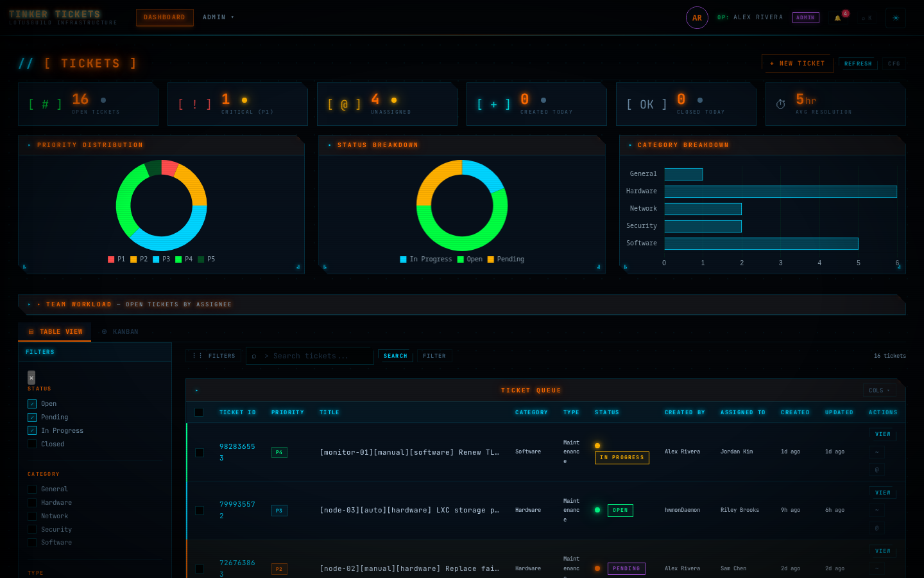The width and height of the screenshot is (924, 578).
Task: Focus the Search tickets input field
Action: (x=309, y=356)
